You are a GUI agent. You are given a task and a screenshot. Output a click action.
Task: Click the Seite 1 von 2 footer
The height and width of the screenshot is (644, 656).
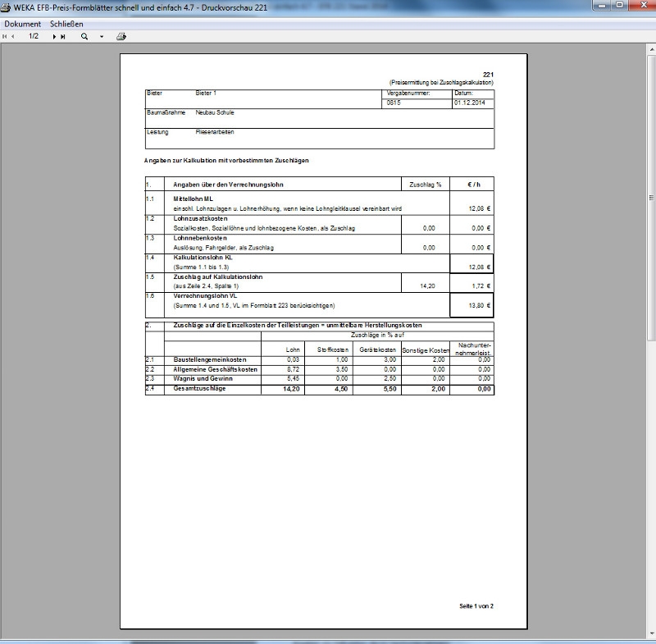point(476,606)
